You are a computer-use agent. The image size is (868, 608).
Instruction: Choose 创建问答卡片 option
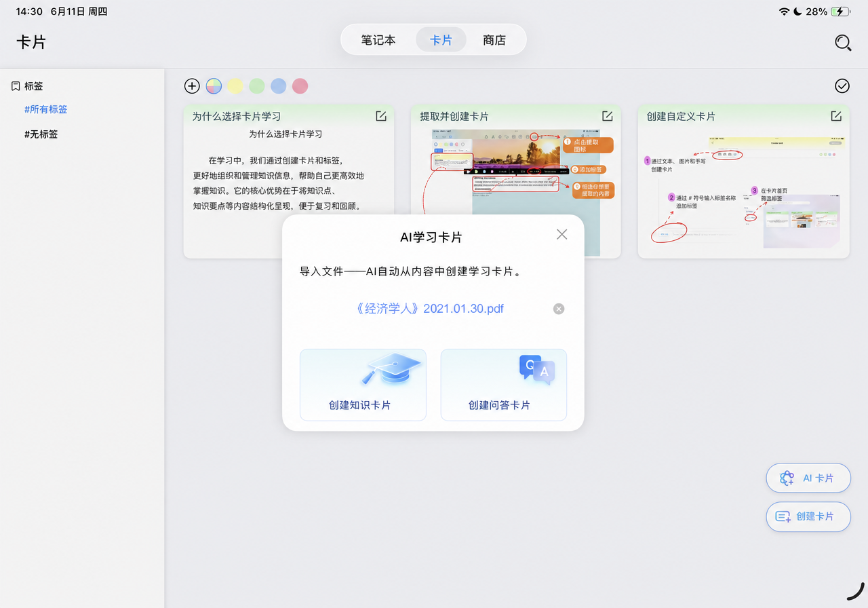504,385
